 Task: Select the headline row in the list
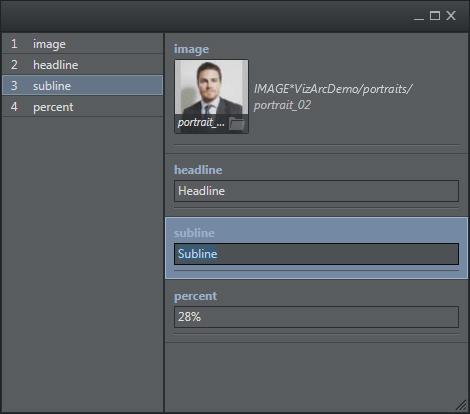[82, 65]
